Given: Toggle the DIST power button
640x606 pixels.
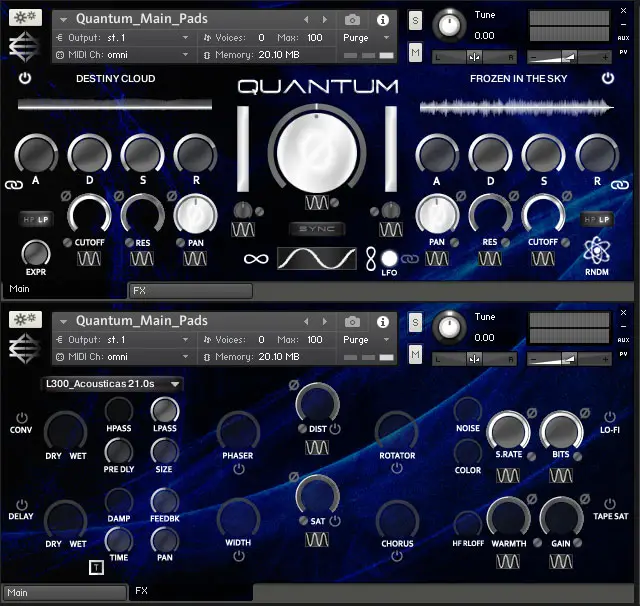Looking at the screenshot, I should (335, 429).
